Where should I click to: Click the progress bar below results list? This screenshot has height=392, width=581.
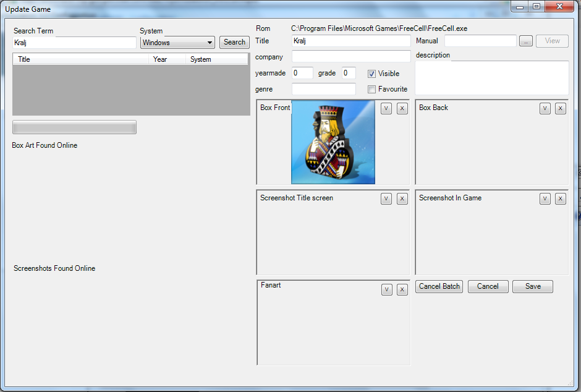click(x=74, y=127)
